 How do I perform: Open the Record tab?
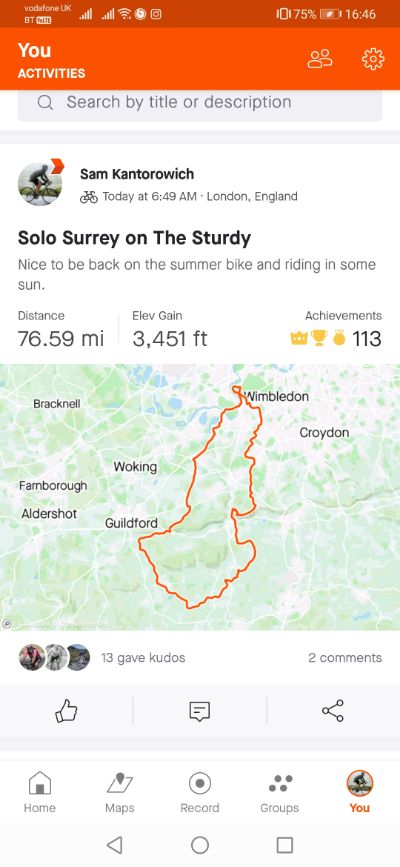pyautogui.click(x=200, y=792)
